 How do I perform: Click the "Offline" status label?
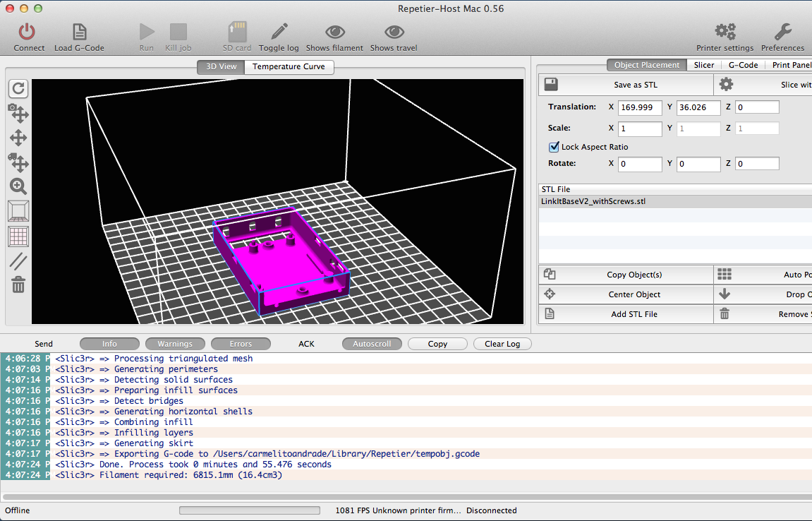point(18,510)
